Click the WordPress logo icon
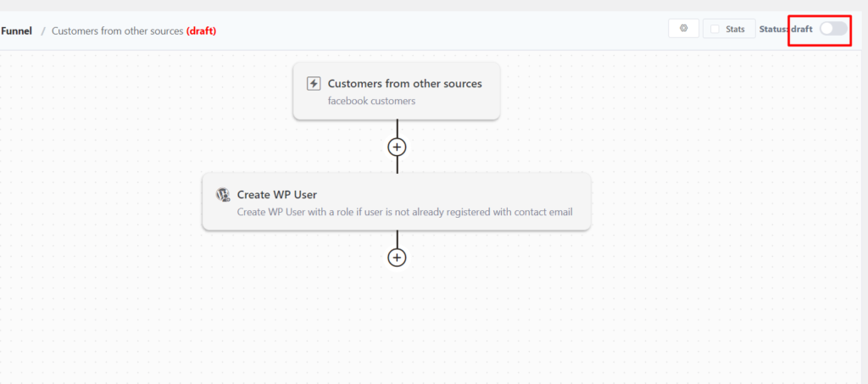This screenshot has height=384, width=868. click(x=223, y=194)
